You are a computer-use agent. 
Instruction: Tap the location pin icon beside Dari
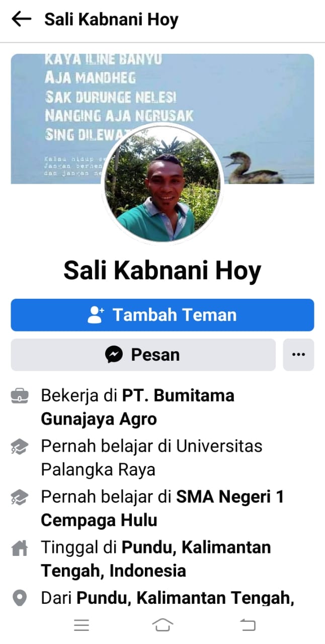pos(20,598)
